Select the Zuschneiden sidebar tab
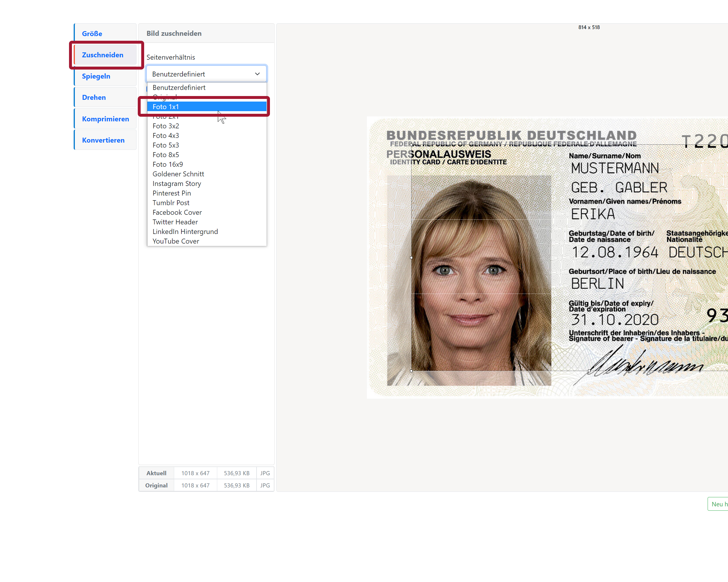Image resolution: width=728 pixels, height=582 pixels. point(103,55)
